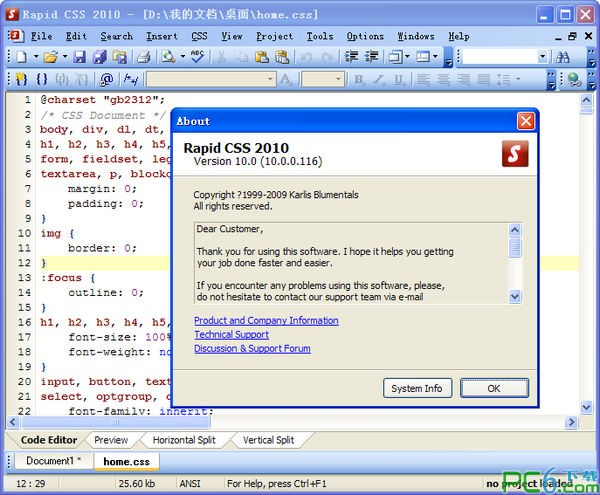Image resolution: width=600 pixels, height=495 pixels.
Task: Run the ABC spell check icon
Action: [x=198, y=57]
